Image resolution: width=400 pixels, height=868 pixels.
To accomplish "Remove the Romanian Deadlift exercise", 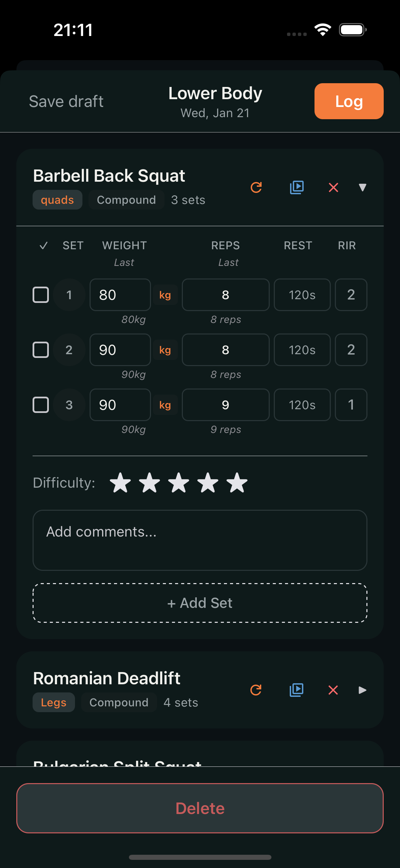I will pos(333,690).
